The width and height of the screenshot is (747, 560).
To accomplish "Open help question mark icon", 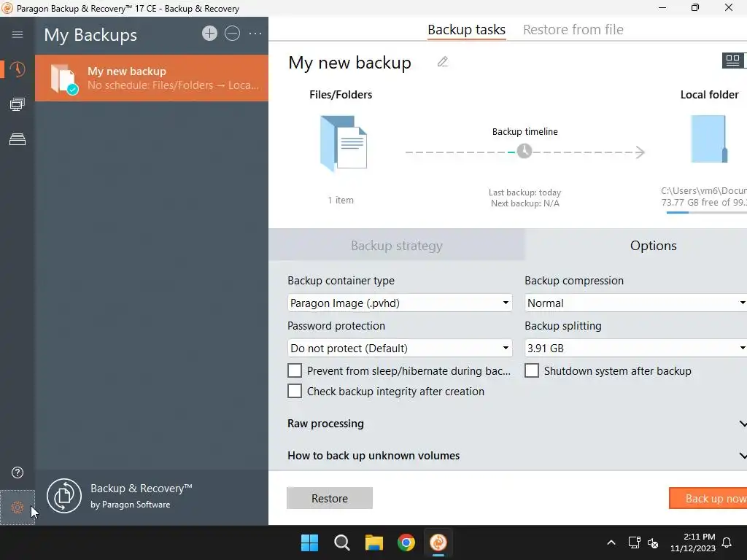I will click(18, 472).
